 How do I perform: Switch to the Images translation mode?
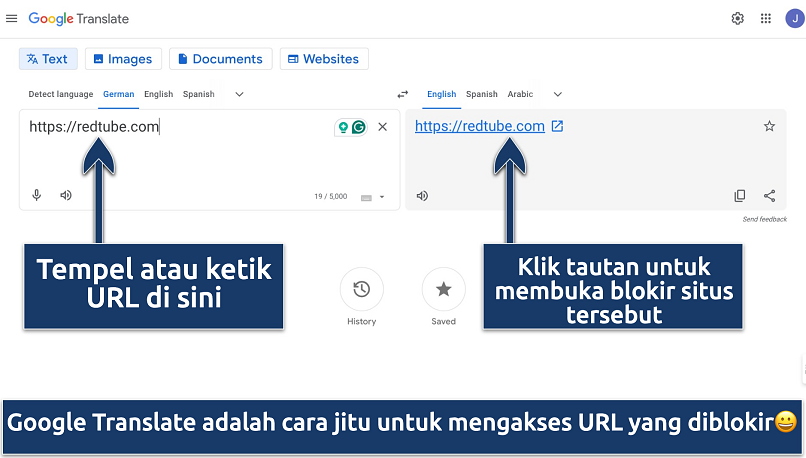[x=123, y=59]
